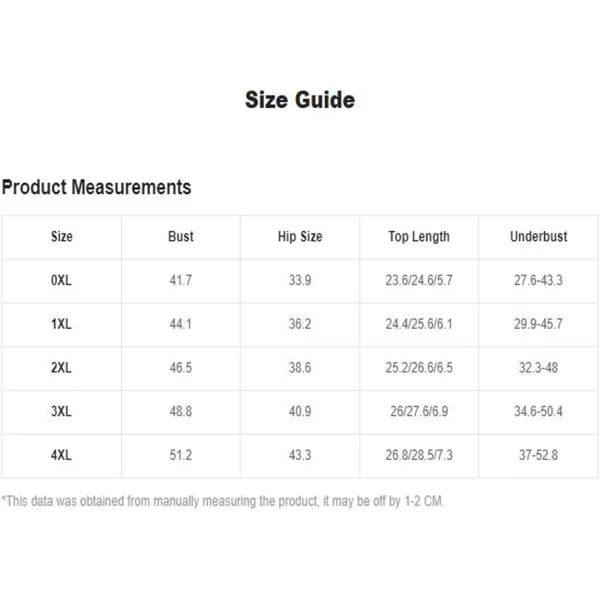Click the manual measuring disclaimer note
The width and height of the screenshot is (600, 600).
pos(223,501)
